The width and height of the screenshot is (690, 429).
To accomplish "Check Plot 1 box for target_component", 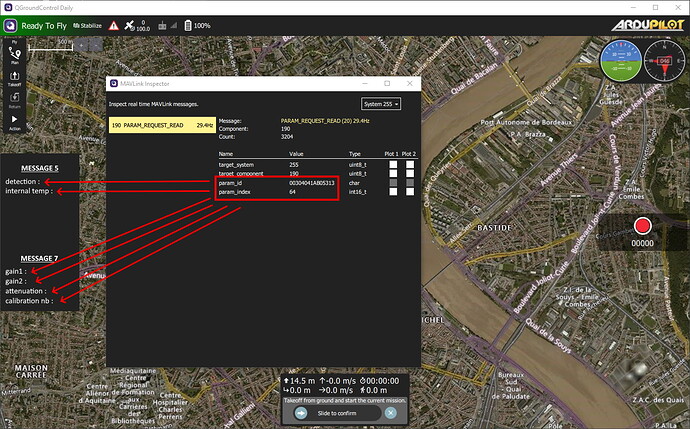I will pos(393,173).
